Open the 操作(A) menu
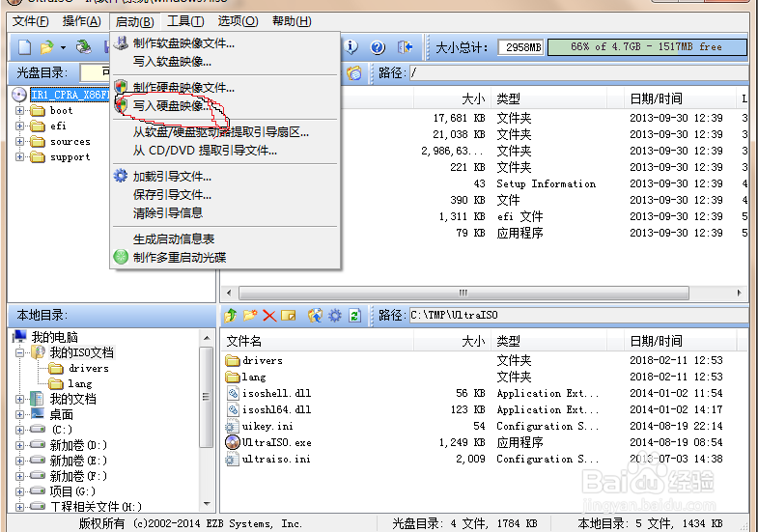The height and width of the screenshot is (532, 758). 82,21
